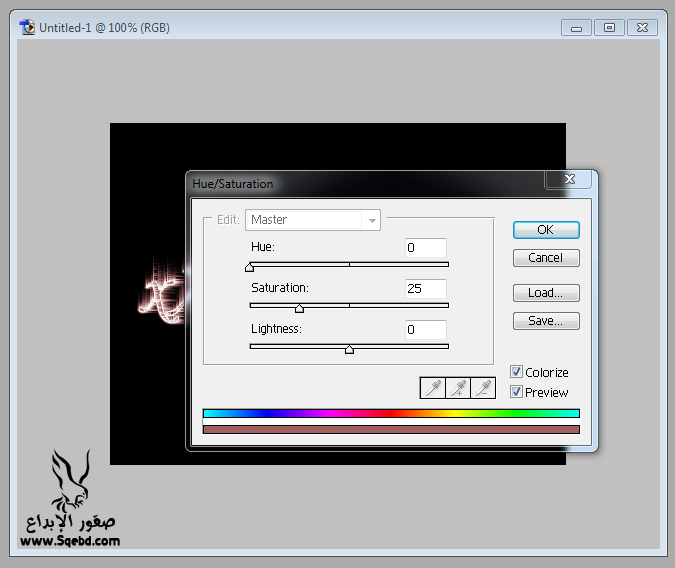Click the Untitled-1 document title bar icon
Screen dimensions: 675x568
coord(27,28)
